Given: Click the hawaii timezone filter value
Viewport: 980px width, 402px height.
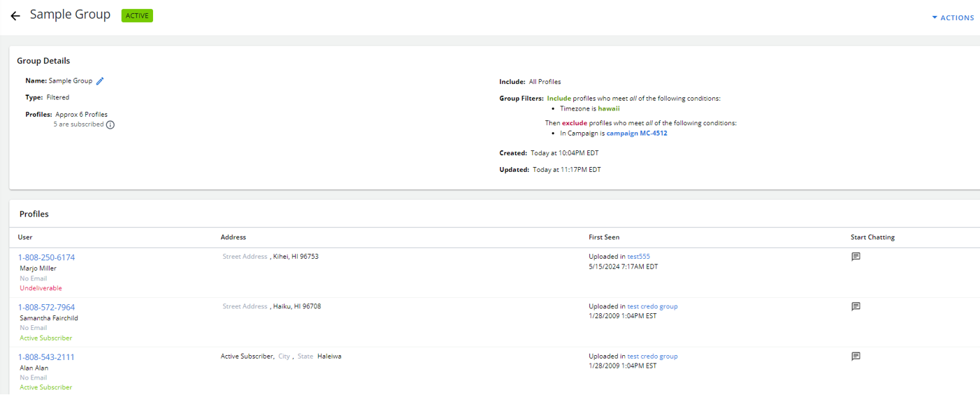Looking at the screenshot, I should click(608, 108).
